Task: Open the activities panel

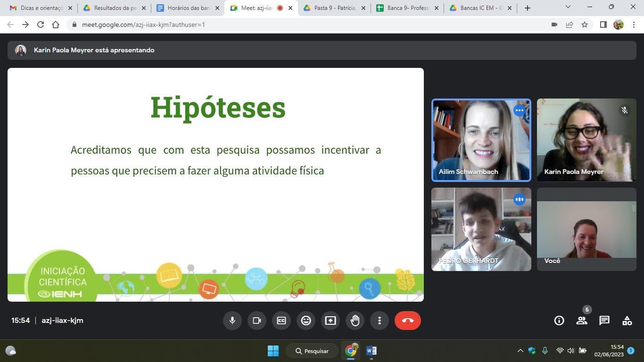Action: 627,321
